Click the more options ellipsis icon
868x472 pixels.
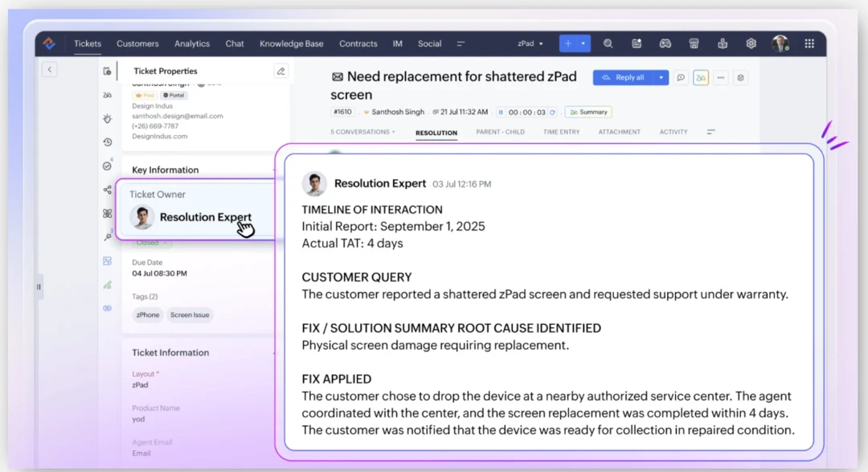(x=721, y=78)
